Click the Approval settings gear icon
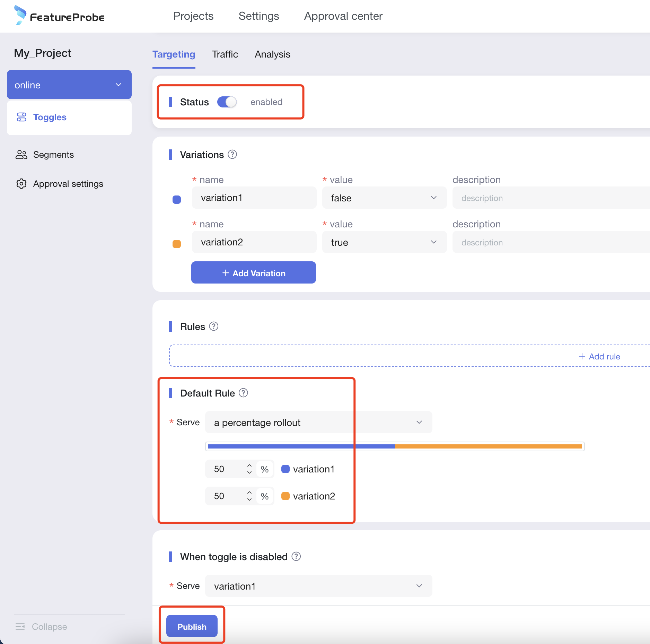This screenshot has width=650, height=644. (21, 184)
